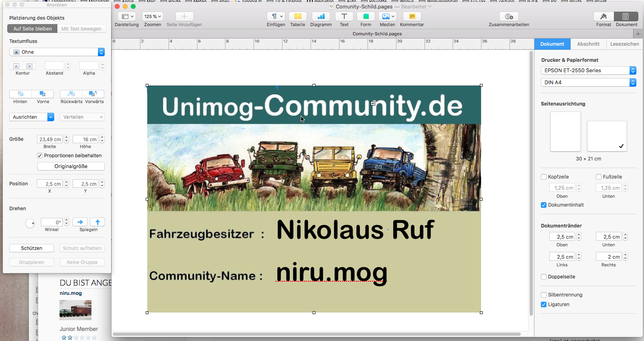Screen dimensions: 644x341
Task: Switch to the Lesezeichen tab
Action: (x=624, y=44)
